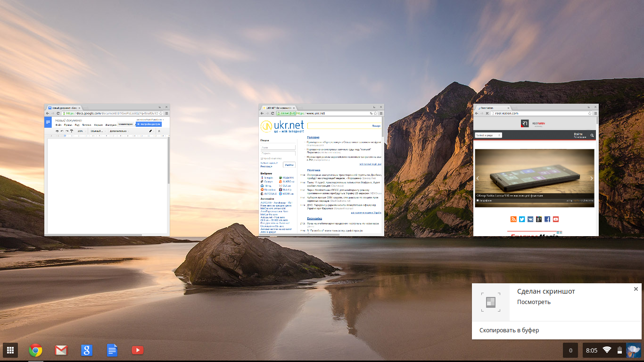
Task: Click the screenshot notification thumbnail icon
Action: click(491, 302)
